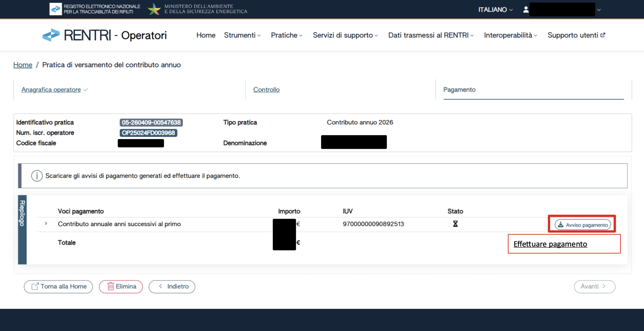Image resolution: width=644 pixels, height=331 pixels.
Task: Expand the Contributo annuale row chevron
Action: click(46, 223)
